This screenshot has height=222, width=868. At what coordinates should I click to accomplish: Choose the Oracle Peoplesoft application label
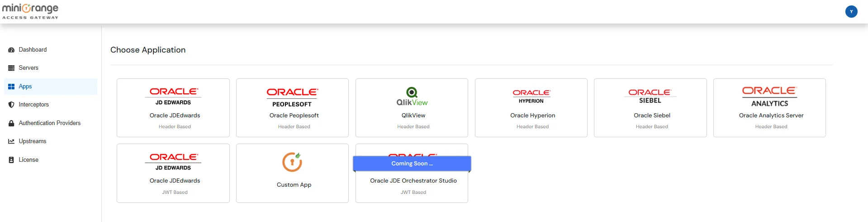[x=294, y=116]
